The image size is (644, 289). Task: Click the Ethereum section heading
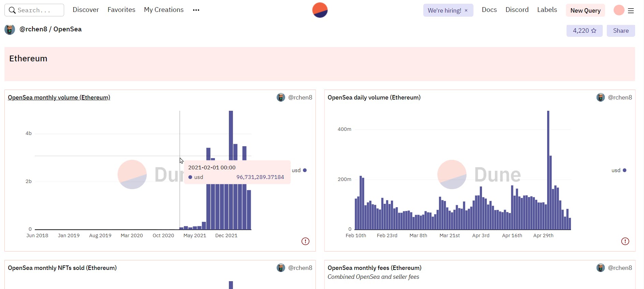coord(28,59)
